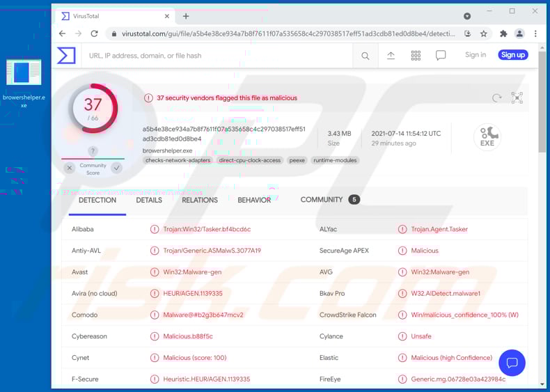The image size is (550, 392).
Task: Click the checks-network-adapters tag
Action: (x=178, y=160)
